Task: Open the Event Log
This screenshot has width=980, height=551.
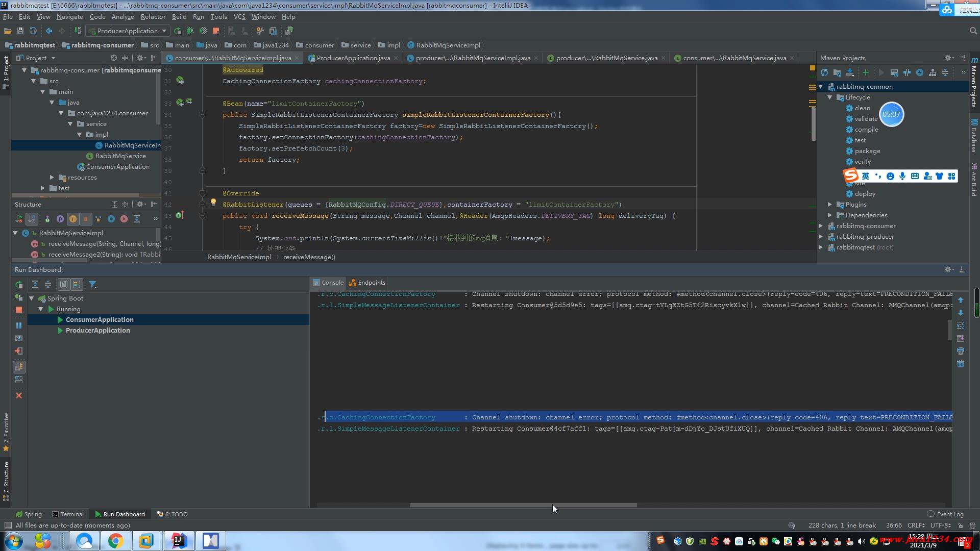Action: click(x=945, y=514)
